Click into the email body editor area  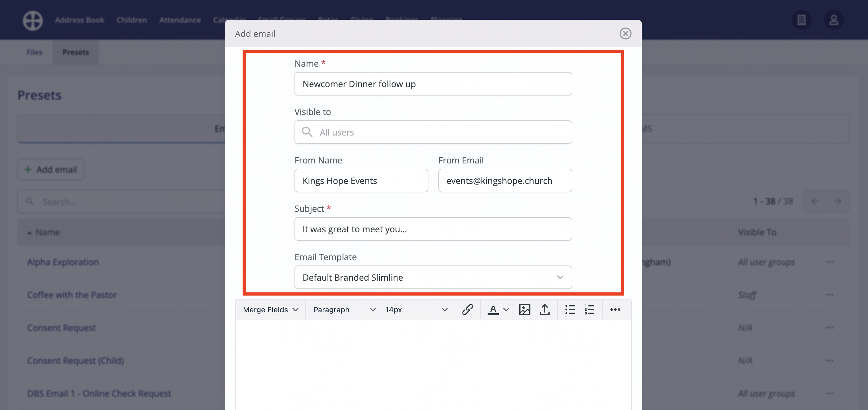point(433,364)
